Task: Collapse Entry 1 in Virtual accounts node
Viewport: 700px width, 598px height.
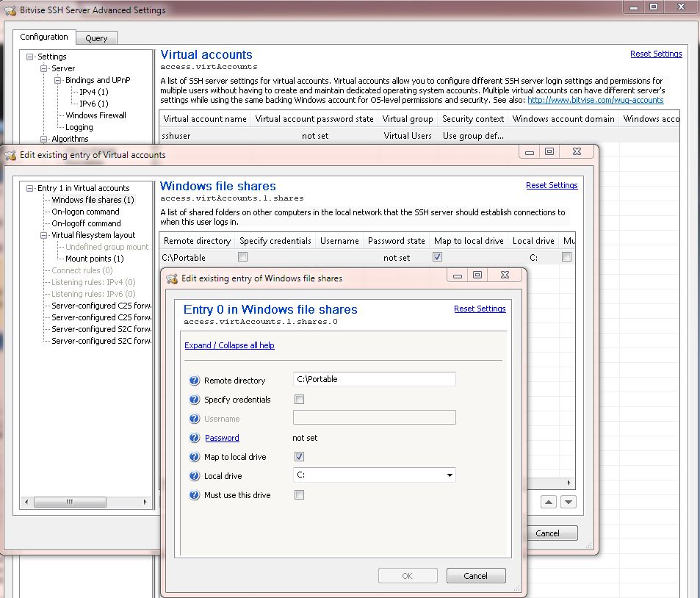Action: [30, 188]
